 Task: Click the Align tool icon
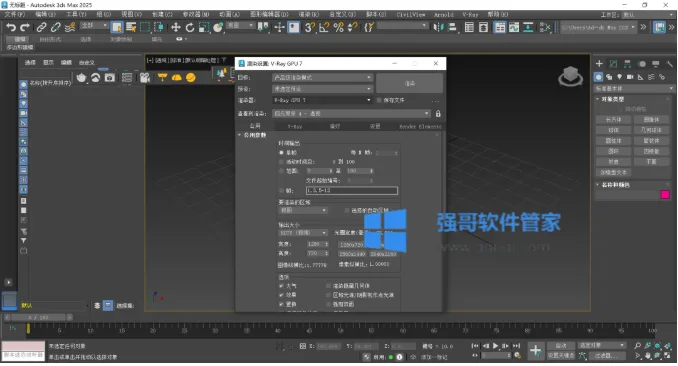pos(452,27)
